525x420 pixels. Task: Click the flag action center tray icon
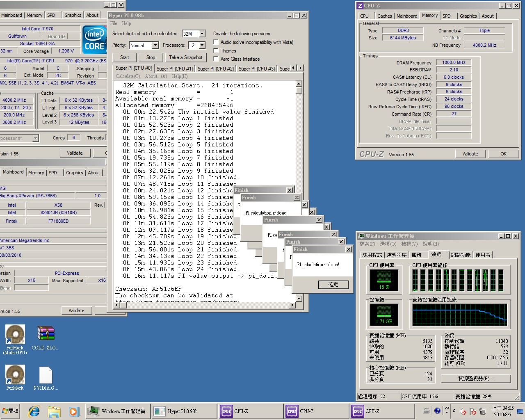pyautogui.click(x=473, y=411)
